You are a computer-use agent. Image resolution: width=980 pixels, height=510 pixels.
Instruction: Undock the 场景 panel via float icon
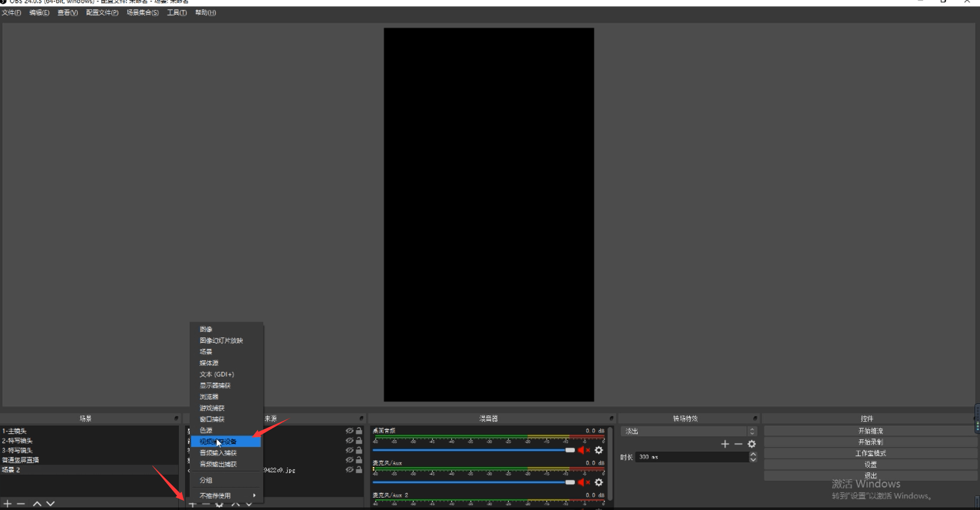click(x=176, y=419)
